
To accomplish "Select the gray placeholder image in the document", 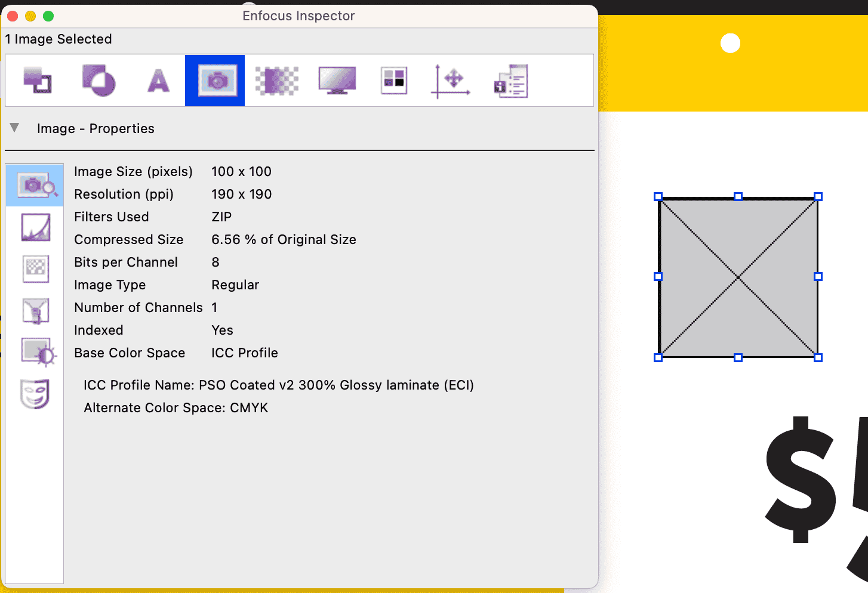I will pyautogui.click(x=738, y=277).
